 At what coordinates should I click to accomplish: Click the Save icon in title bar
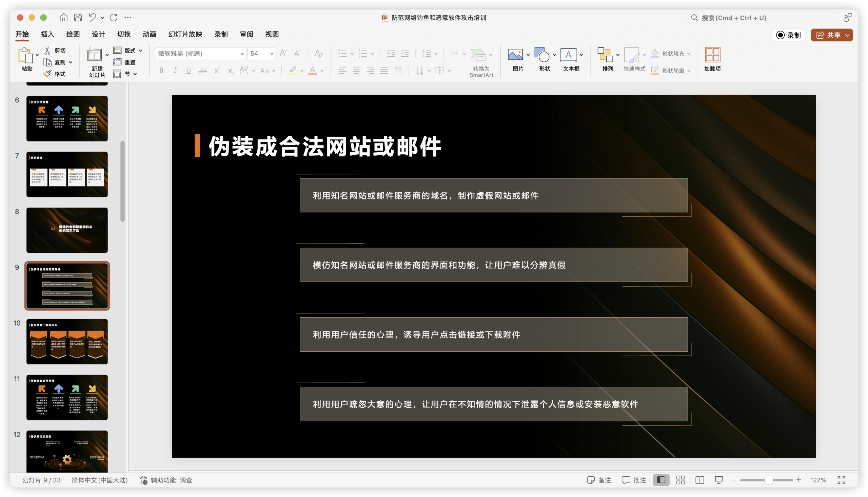coord(78,17)
